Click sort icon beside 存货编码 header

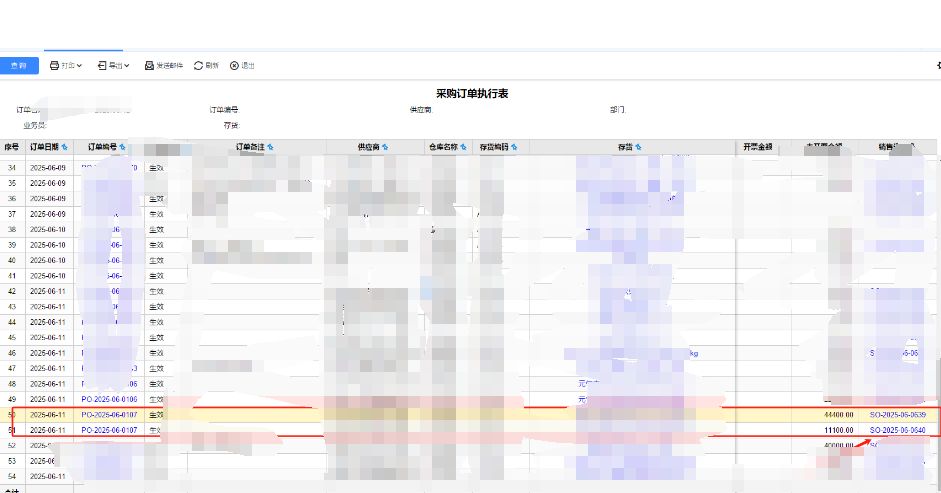point(514,147)
